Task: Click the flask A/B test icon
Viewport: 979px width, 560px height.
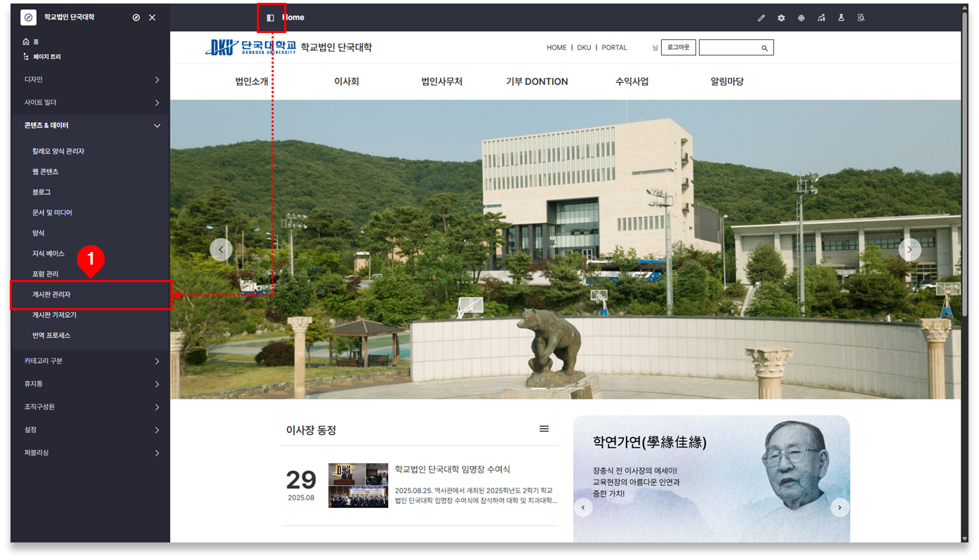Action: 841,18
